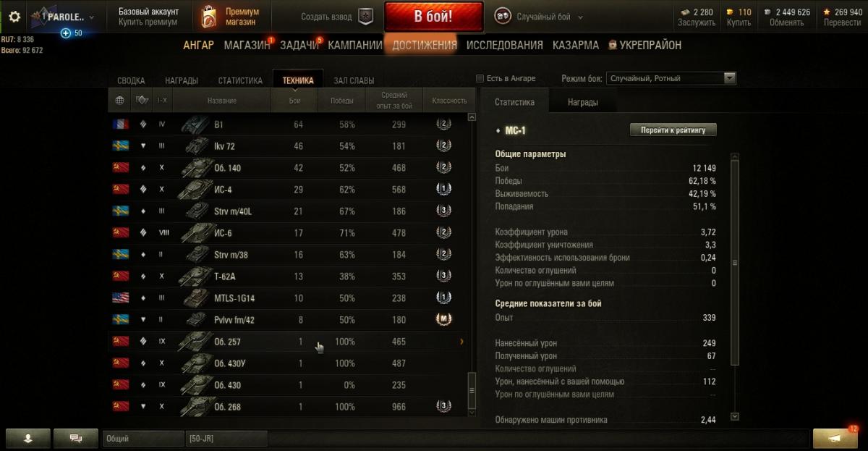Click the red В бой! button

pyautogui.click(x=433, y=17)
